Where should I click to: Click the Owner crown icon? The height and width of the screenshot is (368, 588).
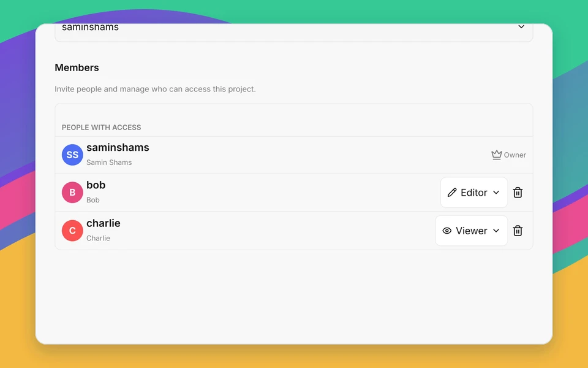(x=497, y=155)
